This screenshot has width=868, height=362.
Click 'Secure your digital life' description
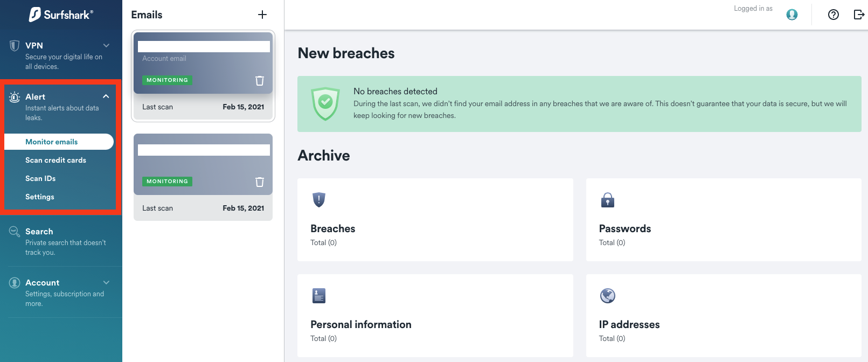tap(64, 62)
